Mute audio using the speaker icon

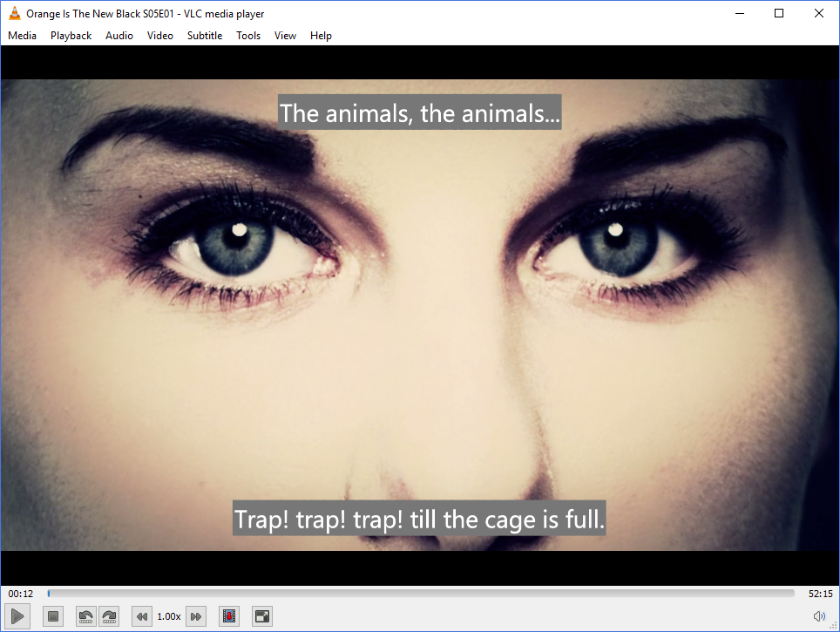click(x=819, y=616)
